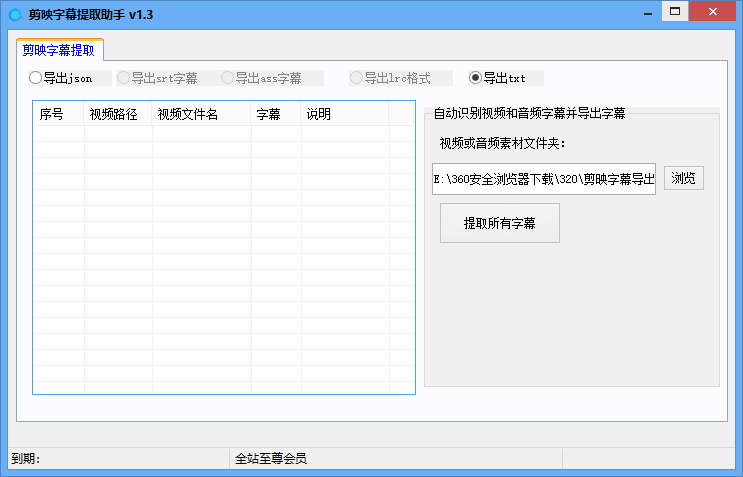
Task: Click the 到期: status bar entry
Action: pyautogui.click(x=26, y=459)
